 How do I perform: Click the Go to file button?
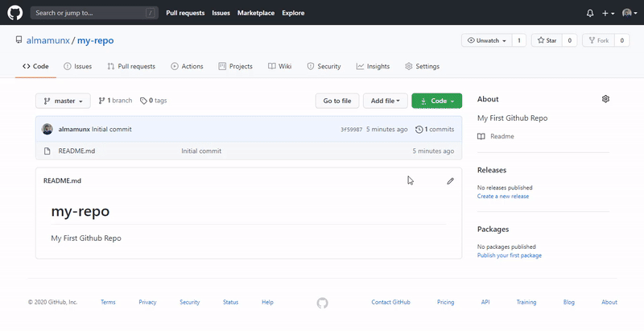tap(337, 101)
